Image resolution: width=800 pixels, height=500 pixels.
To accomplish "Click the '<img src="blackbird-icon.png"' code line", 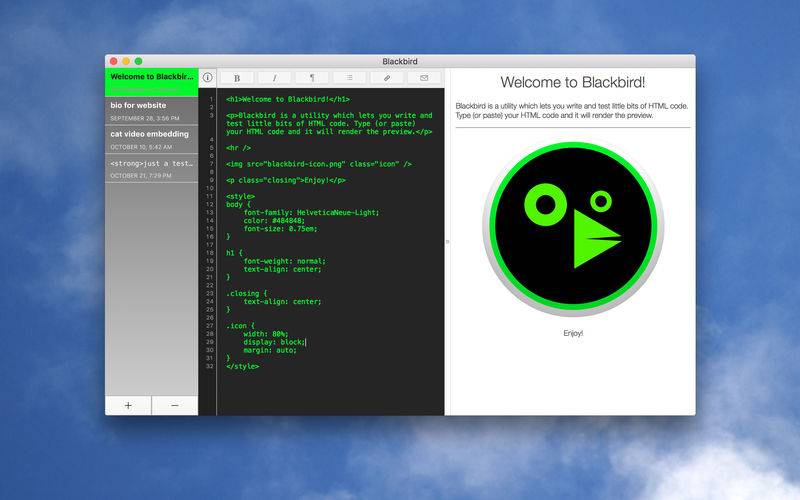I will (319, 164).
